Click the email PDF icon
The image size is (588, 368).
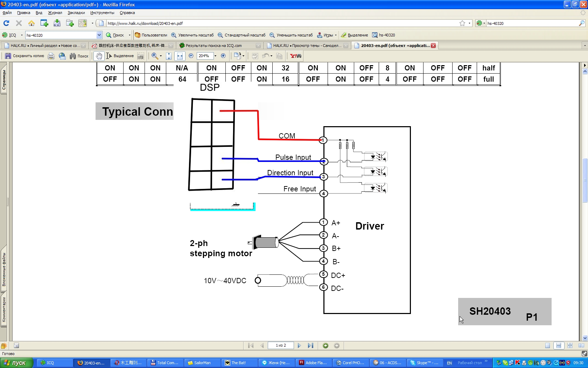62,56
